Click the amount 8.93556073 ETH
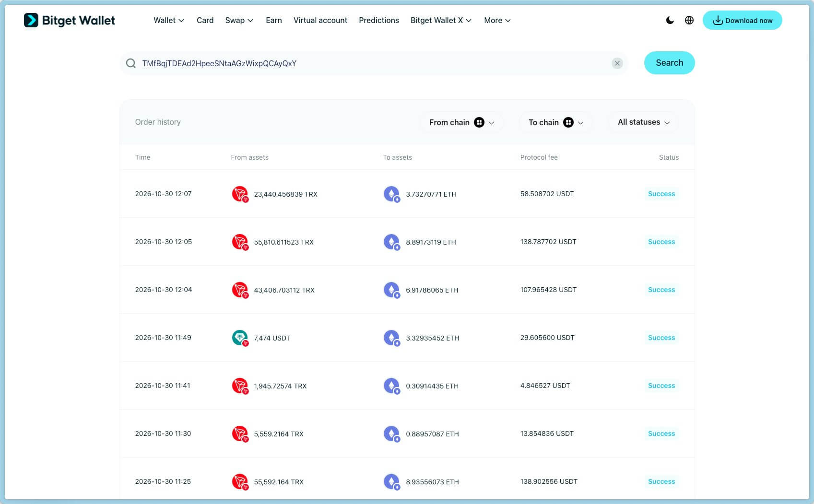Screen dimensions: 814x504 (432, 482)
